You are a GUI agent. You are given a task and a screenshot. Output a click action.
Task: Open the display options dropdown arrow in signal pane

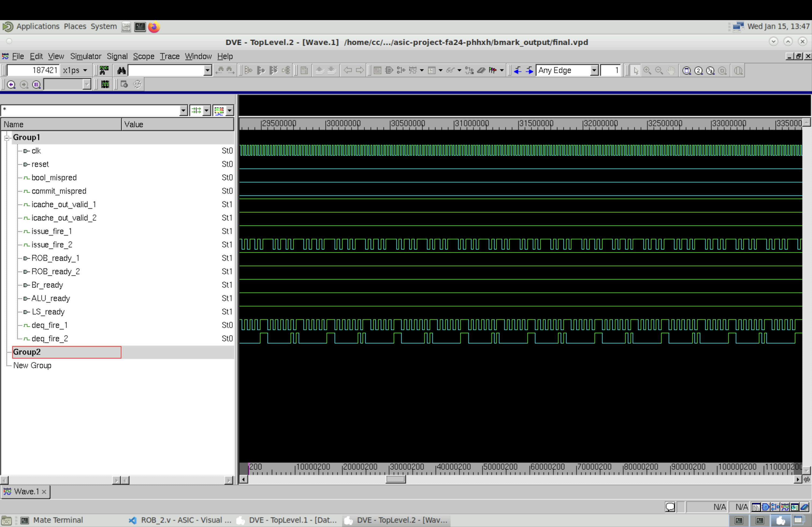tap(230, 110)
